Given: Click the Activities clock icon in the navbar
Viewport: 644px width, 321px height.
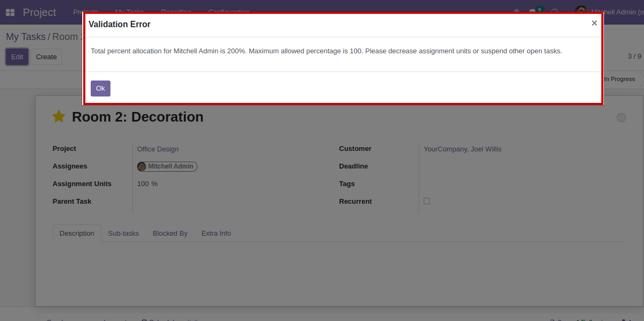Looking at the screenshot, I should (515, 11).
